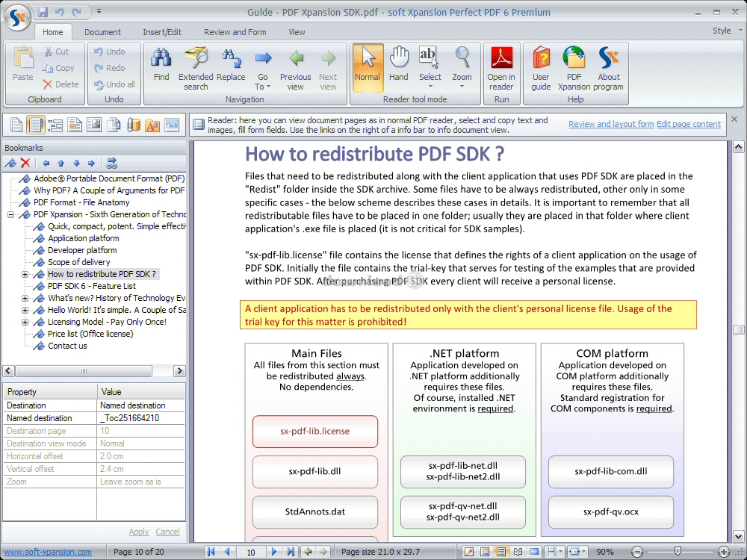
Task: Follow the Edit page content link
Action: point(689,124)
